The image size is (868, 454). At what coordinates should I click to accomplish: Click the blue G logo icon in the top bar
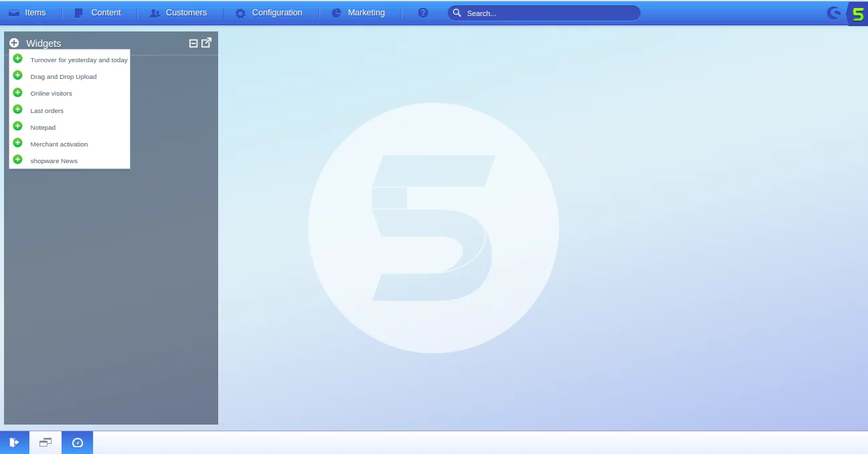point(834,13)
